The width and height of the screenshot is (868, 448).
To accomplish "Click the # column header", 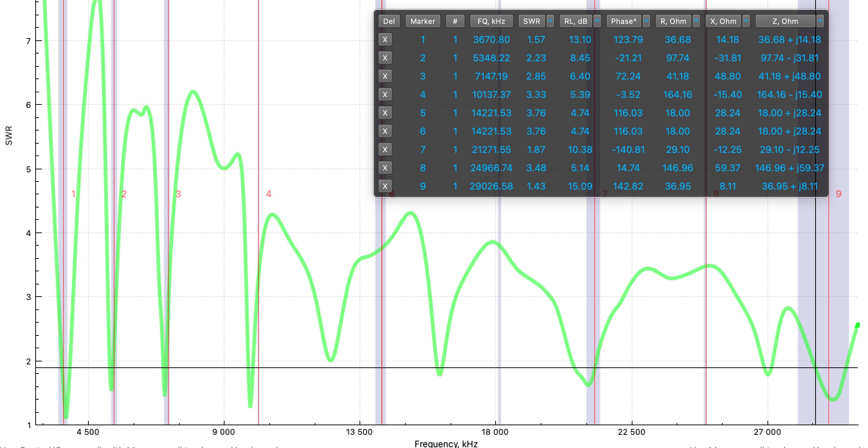I will coord(455,21).
